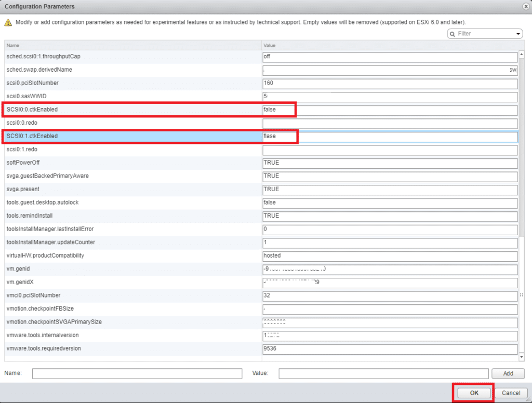Sort by the Value column header

tap(390, 45)
